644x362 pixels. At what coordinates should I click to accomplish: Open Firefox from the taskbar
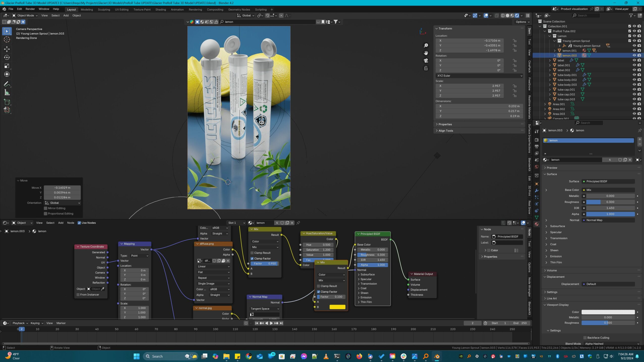[x=359, y=356]
